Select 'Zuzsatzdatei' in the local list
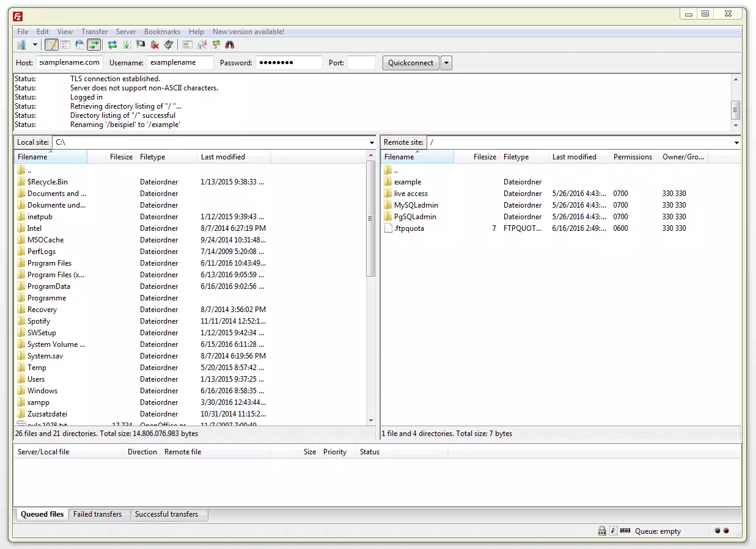 pos(47,414)
